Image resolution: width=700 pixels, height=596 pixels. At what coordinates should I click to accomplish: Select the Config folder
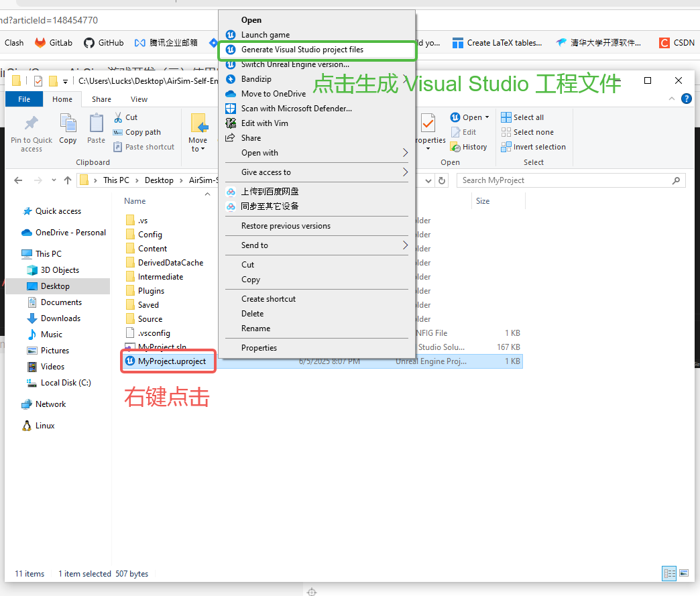(x=150, y=235)
